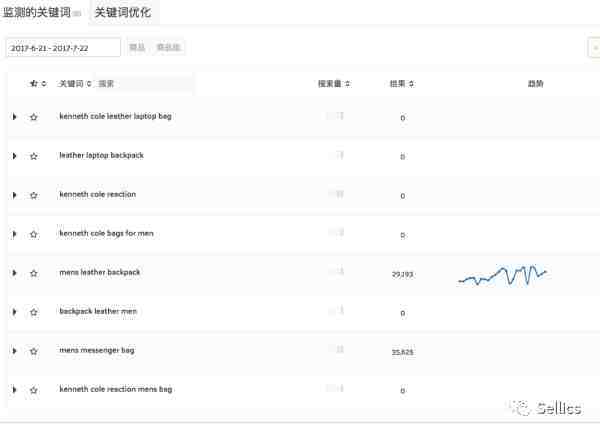Expand row kenneth cole reaction mens bag
Viewport: 600px width, 433px height.
click(x=15, y=390)
